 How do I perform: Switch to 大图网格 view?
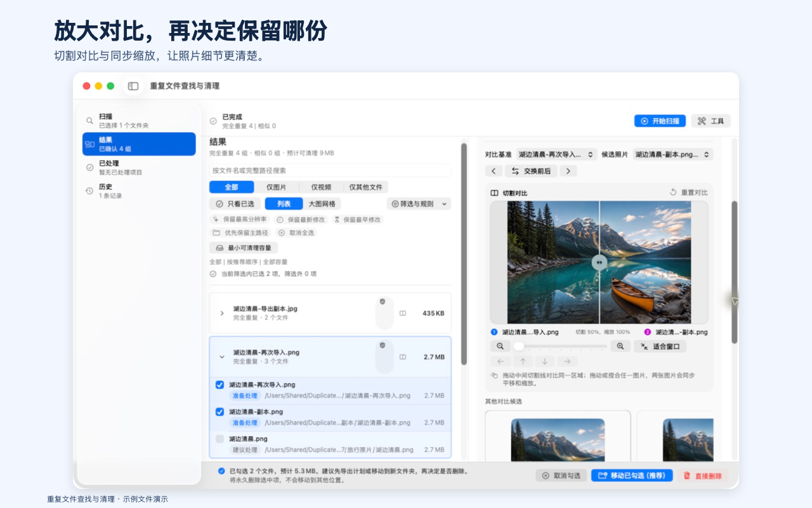click(322, 204)
